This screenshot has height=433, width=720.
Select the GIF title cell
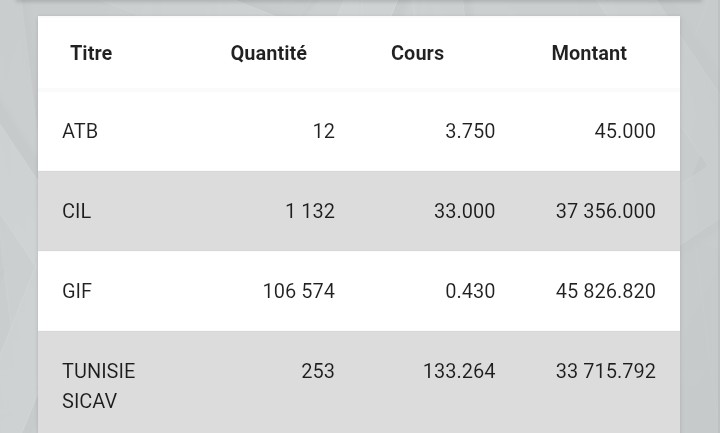(77, 291)
